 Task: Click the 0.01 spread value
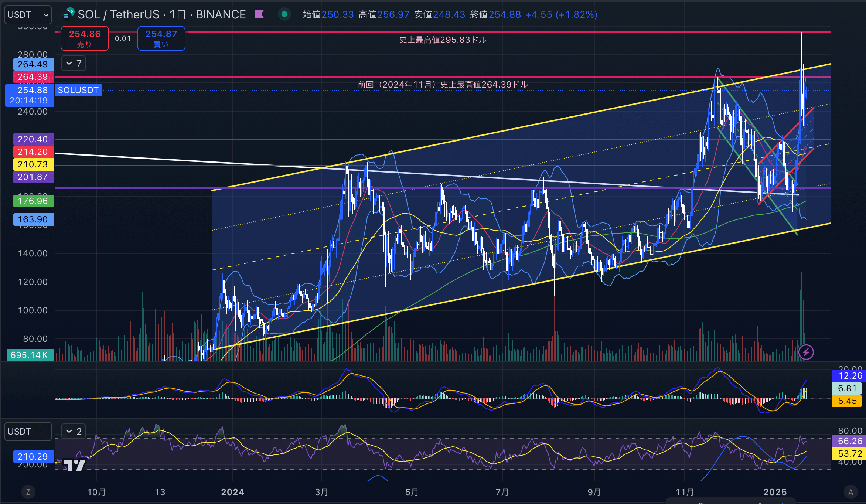pyautogui.click(x=123, y=38)
